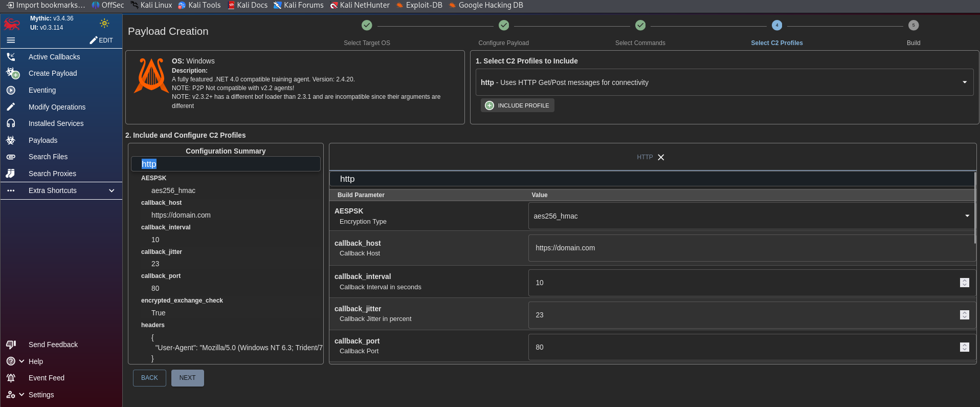The image size is (980, 407).
Task: Select http in Configuration Summary
Action: [226, 164]
